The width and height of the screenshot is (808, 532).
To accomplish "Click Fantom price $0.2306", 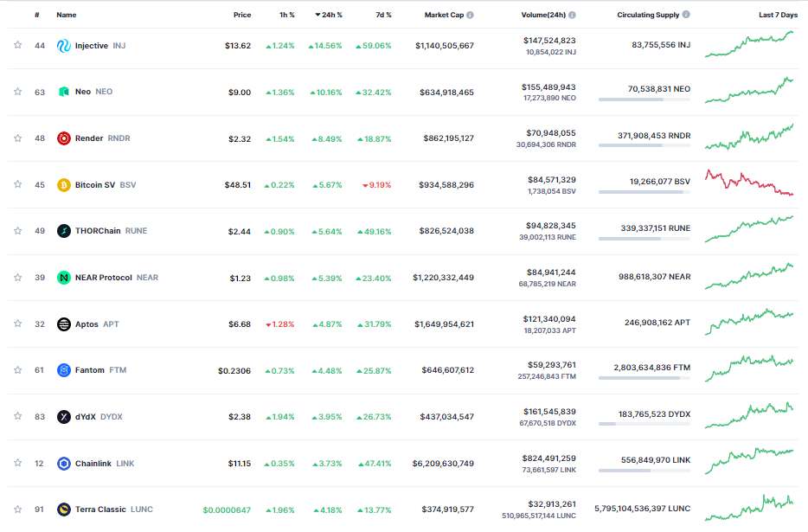I will (234, 370).
